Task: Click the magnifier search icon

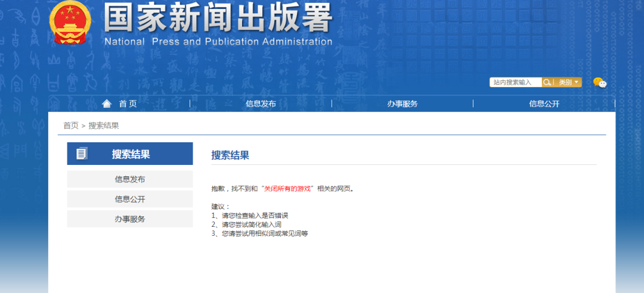Action: click(547, 83)
